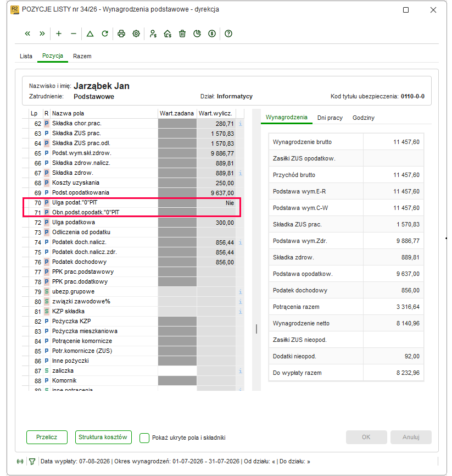
Task: Show info for the Podatek doch.nalicz. row
Action: pos(240,242)
